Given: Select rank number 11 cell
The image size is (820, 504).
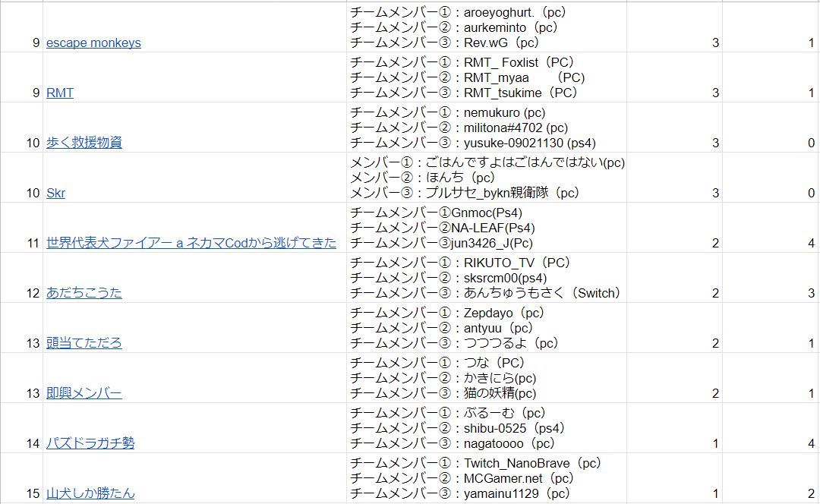Looking at the screenshot, I should pyautogui.click(x=21, y=228).
